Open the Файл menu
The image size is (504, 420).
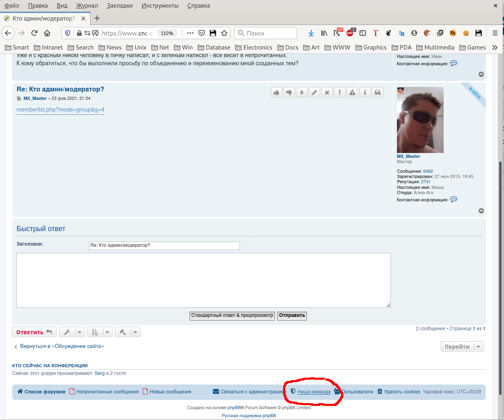pos(12,6)
